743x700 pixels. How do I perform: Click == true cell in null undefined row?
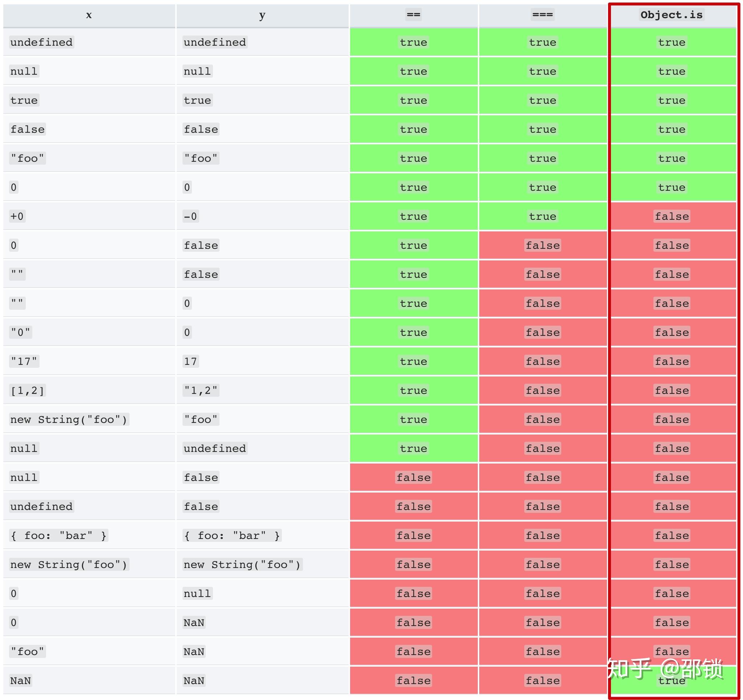(x=413, y=449)
